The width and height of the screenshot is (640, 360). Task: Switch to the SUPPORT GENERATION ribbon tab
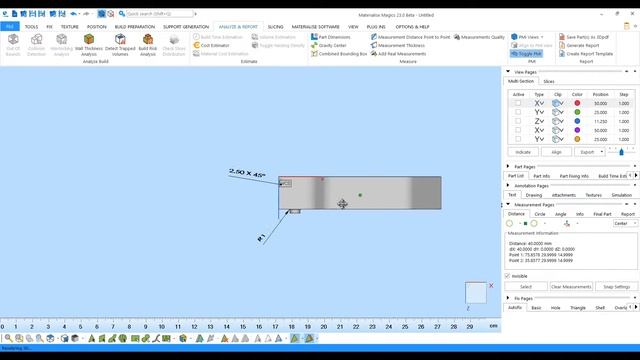186,27
